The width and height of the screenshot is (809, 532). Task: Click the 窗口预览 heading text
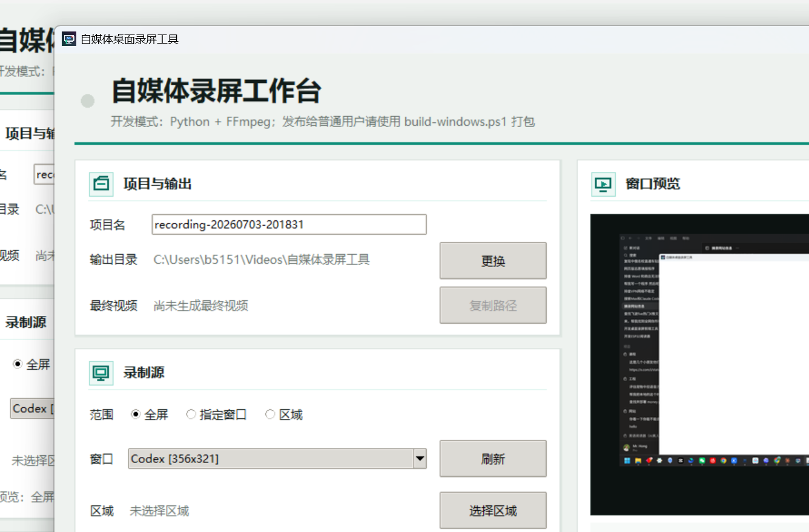click(x=653, y=184)
